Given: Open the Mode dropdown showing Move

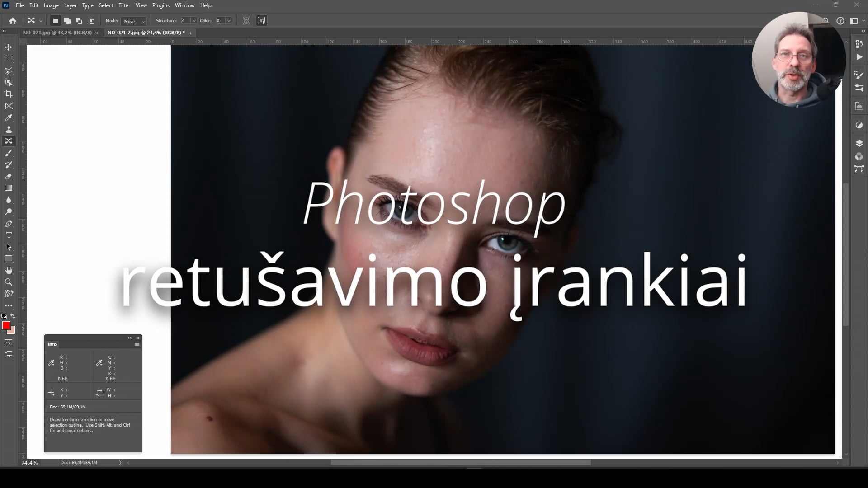Looking at the screenshot, I should [x=133, y=21].
